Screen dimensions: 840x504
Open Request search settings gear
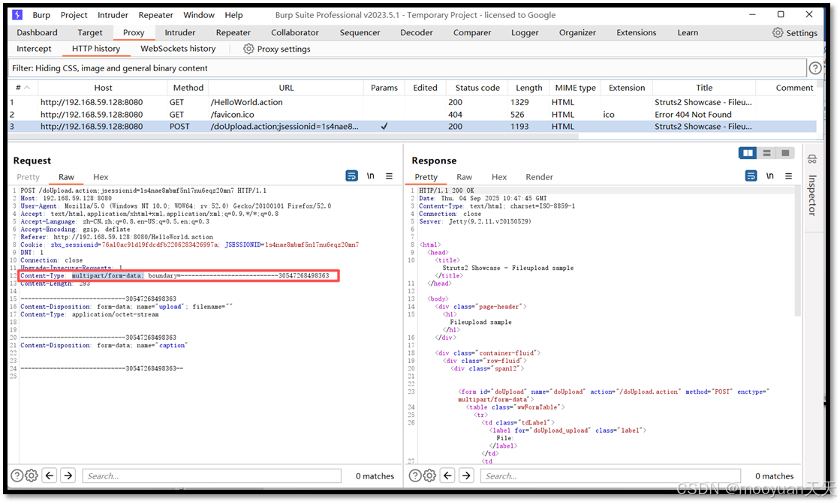[x=32, y=475]
